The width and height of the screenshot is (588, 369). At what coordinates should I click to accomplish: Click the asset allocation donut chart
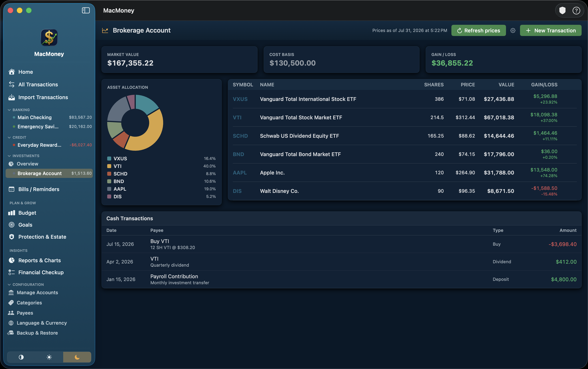tap(135, 123)
